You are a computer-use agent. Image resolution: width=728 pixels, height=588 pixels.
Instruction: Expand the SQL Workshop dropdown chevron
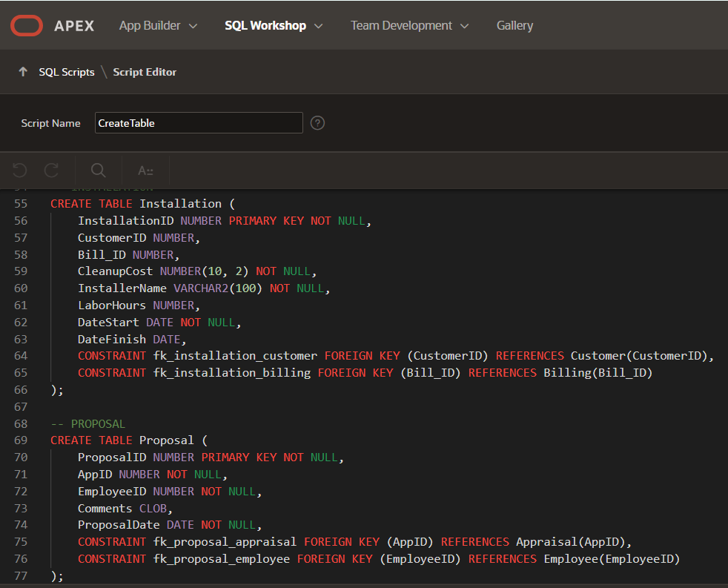click(x=319, y=27)
